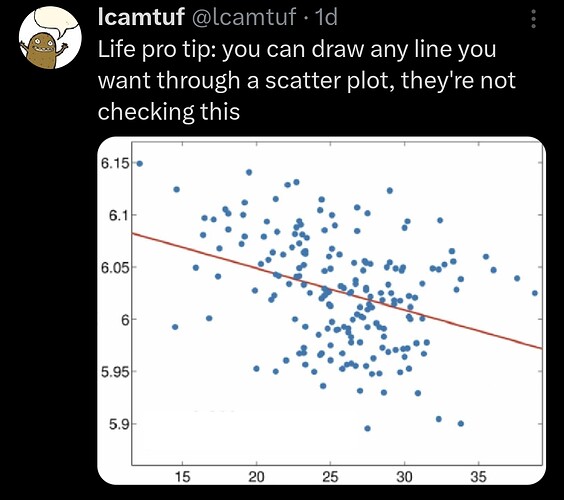Click the @lcamtuf handle

click(246, 17)
